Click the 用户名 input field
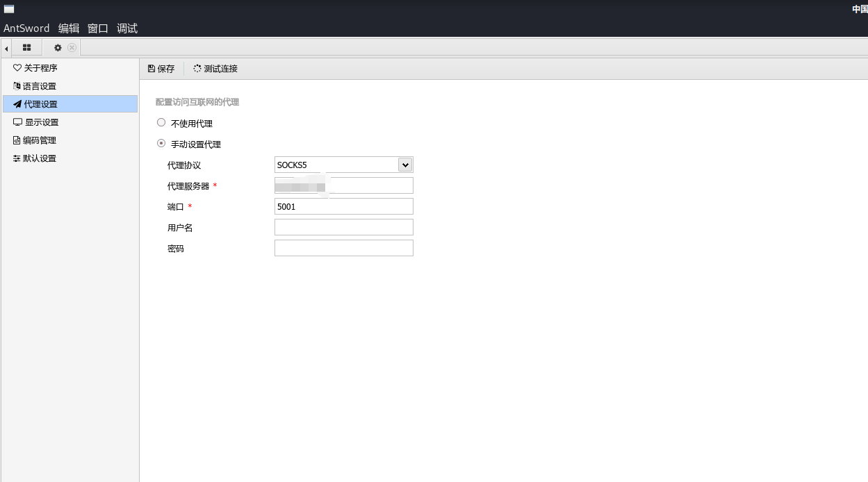Viewport: 868px width, 482px height. 343,227
